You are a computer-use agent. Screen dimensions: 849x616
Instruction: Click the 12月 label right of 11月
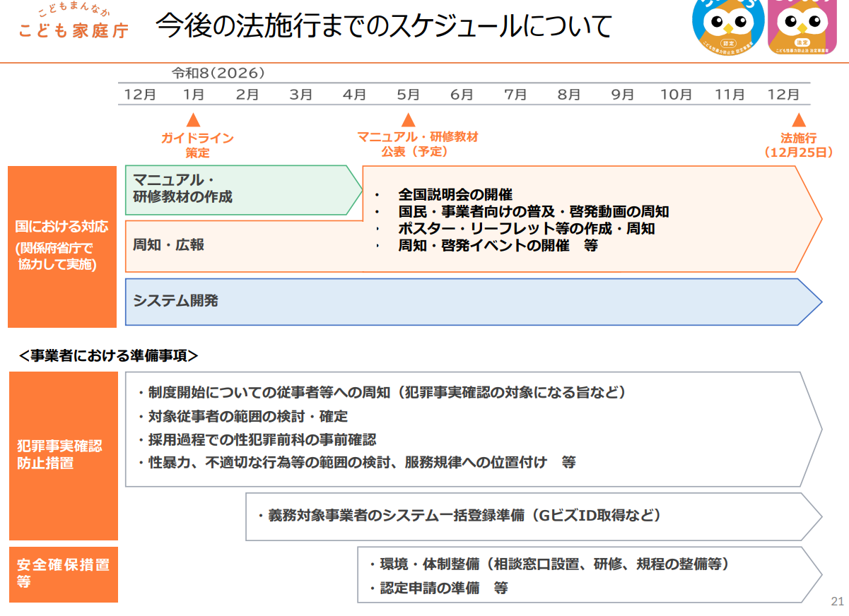pyautogui.click(x=784, y=94)
